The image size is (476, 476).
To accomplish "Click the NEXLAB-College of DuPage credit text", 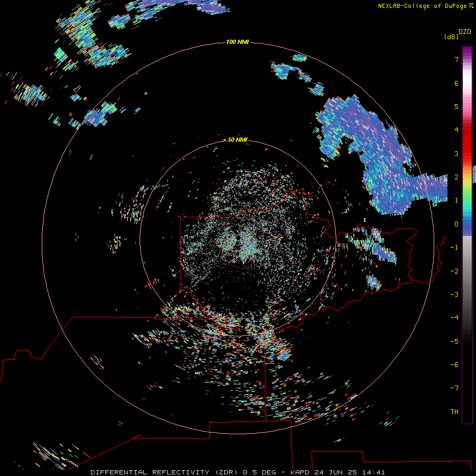I will pos(426,6).
